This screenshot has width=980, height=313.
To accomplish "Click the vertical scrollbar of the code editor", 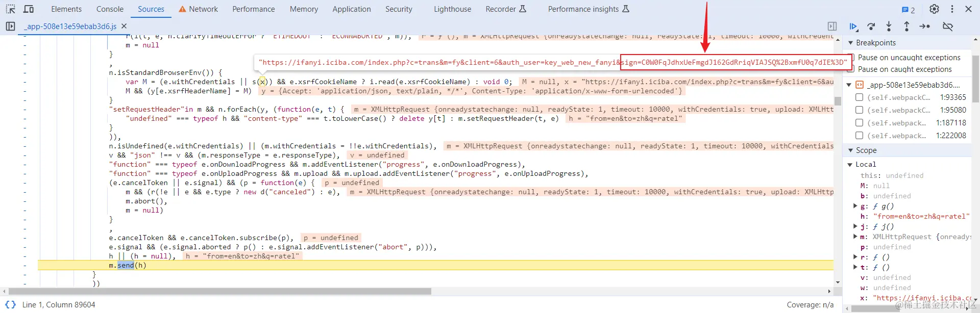I will click(838, 101).
